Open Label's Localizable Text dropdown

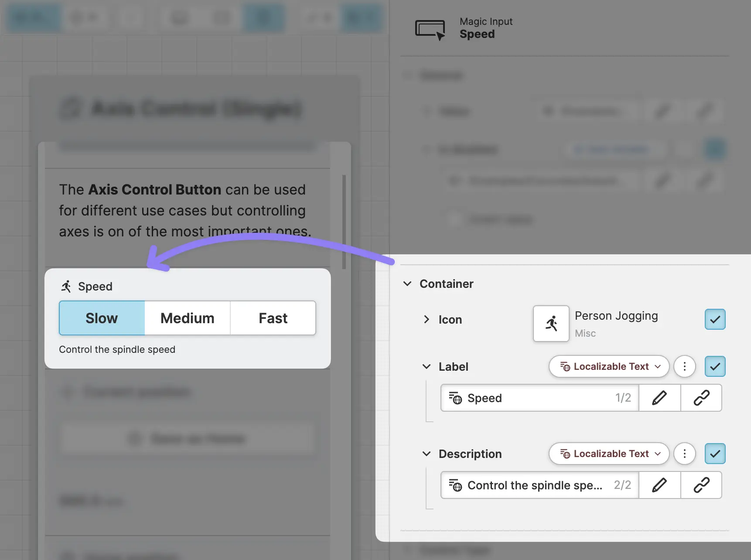(x=609, y=366)
